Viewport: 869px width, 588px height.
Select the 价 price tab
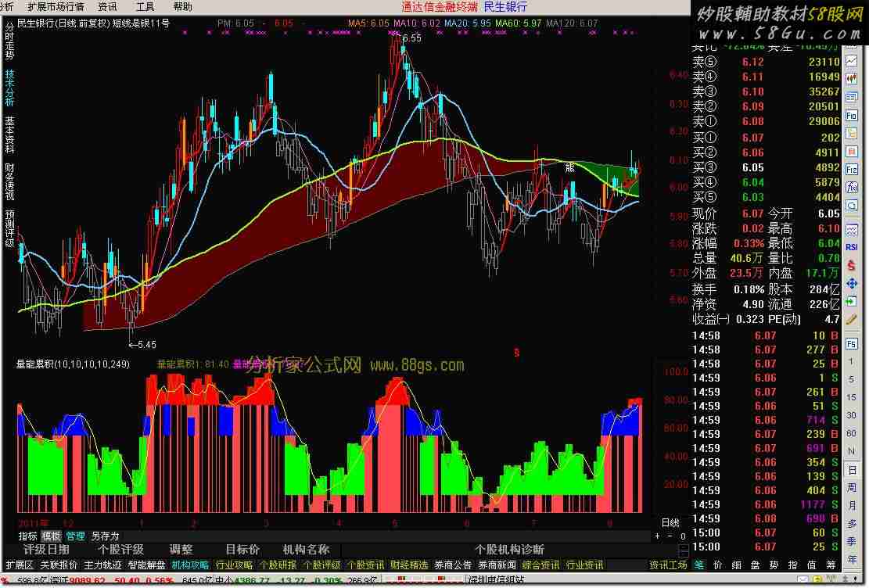coord(718,565)
